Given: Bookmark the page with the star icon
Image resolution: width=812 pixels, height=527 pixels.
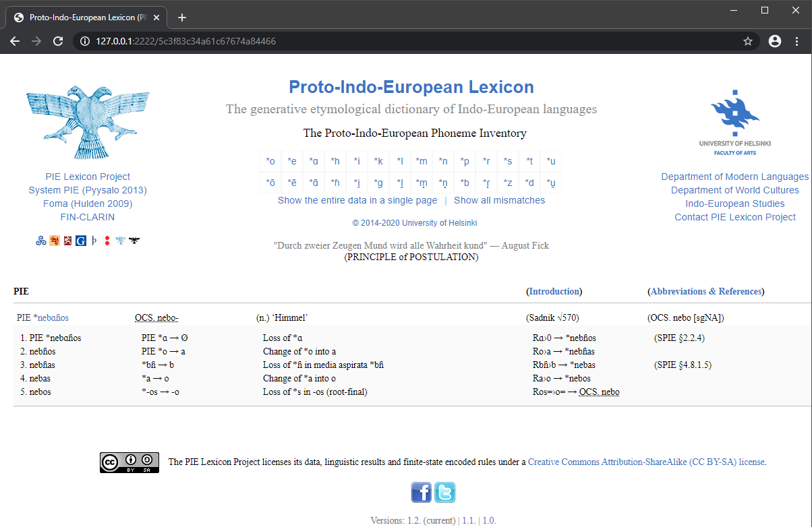Looking at the screenshot, I should tap(747, 41).
